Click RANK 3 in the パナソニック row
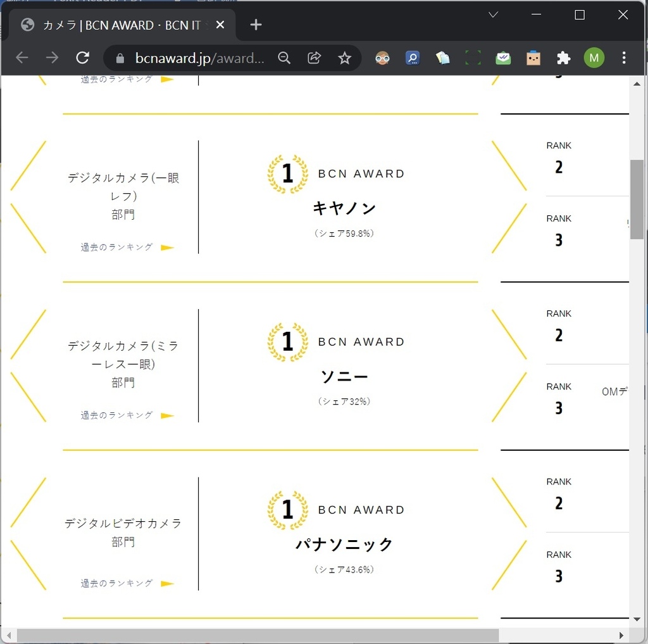Image resolution: width=648 pixels, height=644 pixels. point(559,566)
